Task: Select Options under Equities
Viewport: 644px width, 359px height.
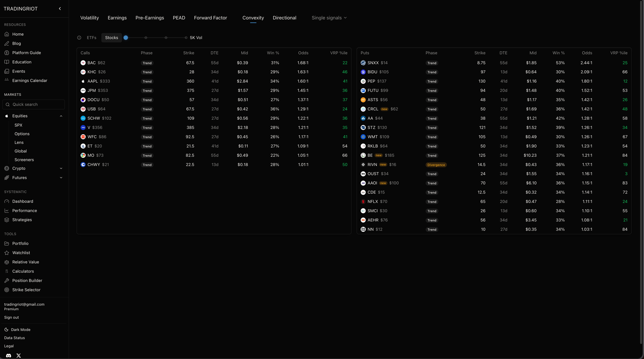Action: coord(22,134)
